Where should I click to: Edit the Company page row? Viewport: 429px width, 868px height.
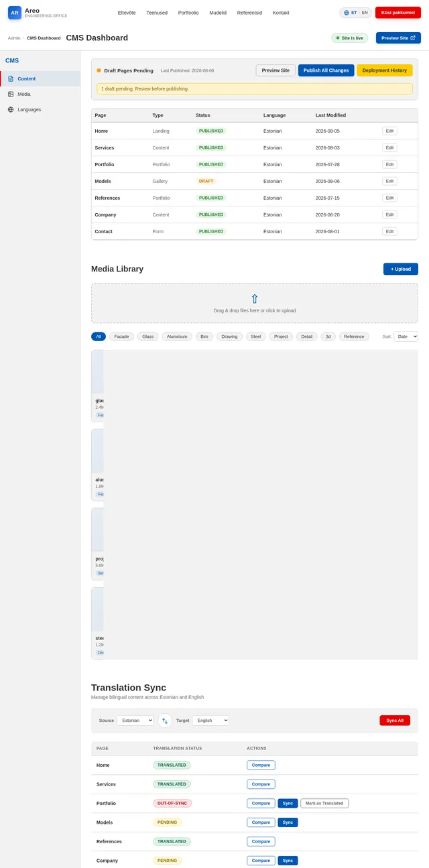coord(389,214)
